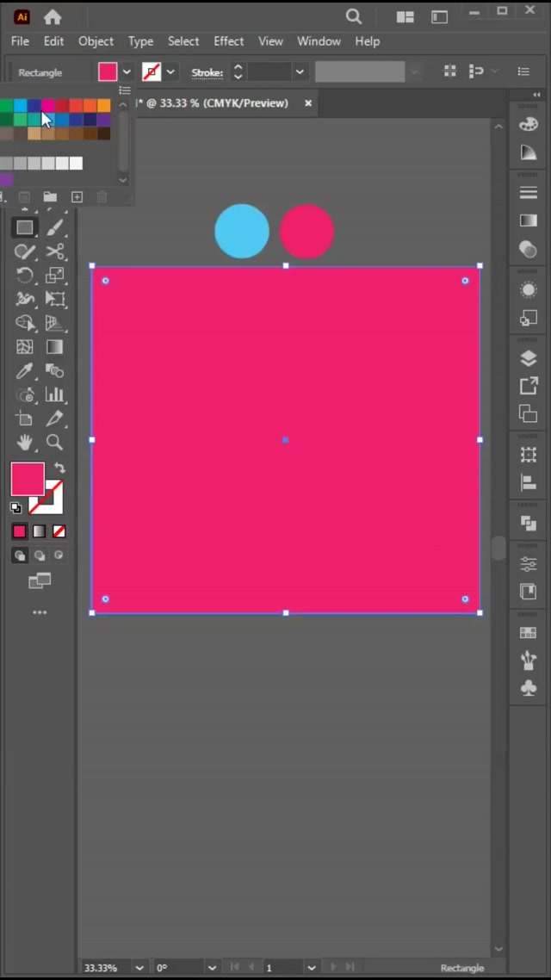Select the Paintbrush tool

point(55,228)
